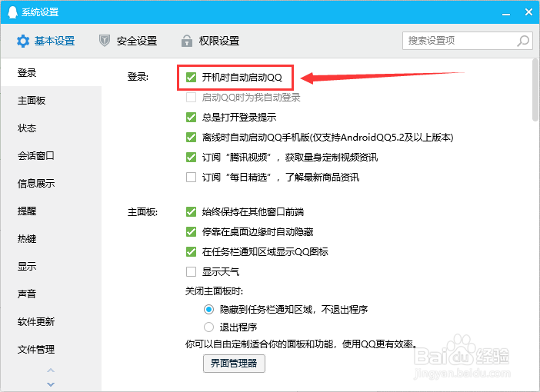The width and height of the screenshot is (540, 392).
Task: Open 声音 sidebar section
Action: pos(51,294)
